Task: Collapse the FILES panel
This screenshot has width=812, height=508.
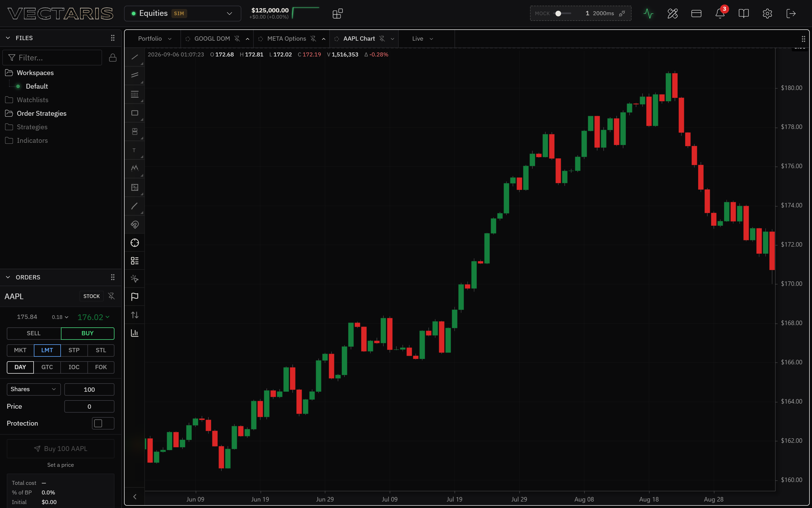Action: pyautogui.click(x=8, y=38)
